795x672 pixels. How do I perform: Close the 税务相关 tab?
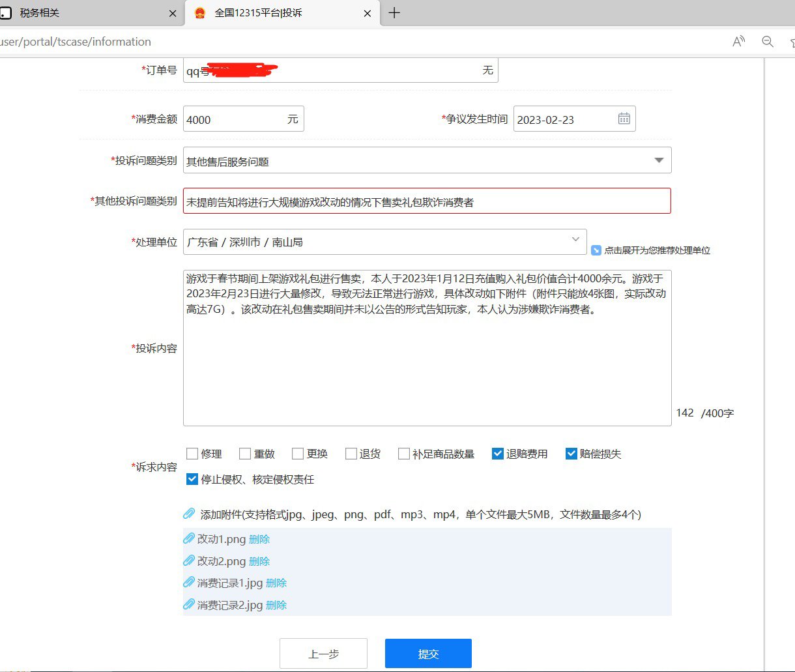tap(173, 13)
